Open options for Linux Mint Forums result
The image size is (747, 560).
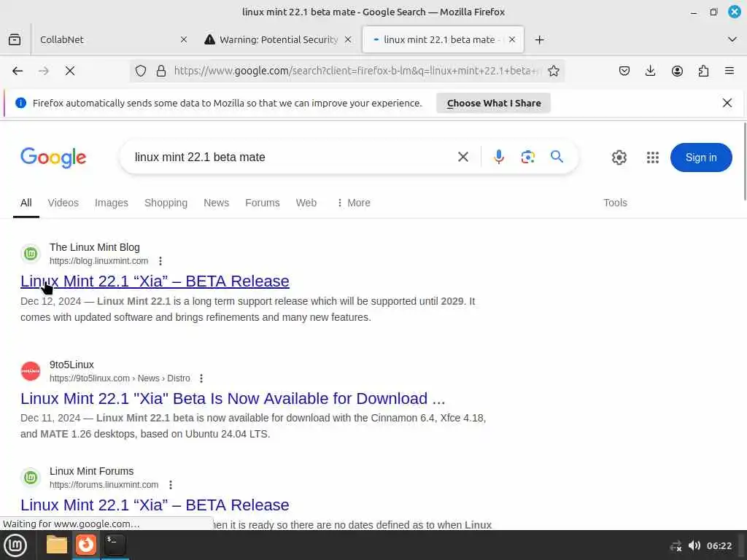click(171, 485)
